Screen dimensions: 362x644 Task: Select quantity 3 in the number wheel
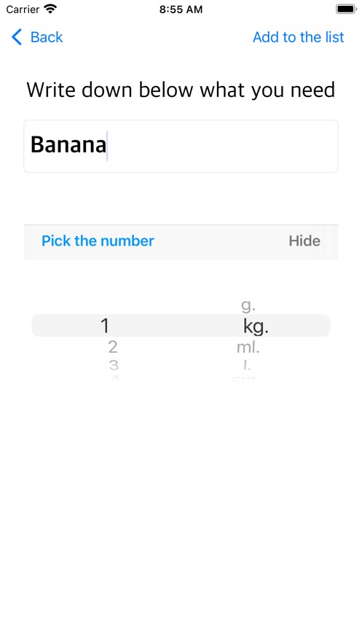click(x=114, y=365)
